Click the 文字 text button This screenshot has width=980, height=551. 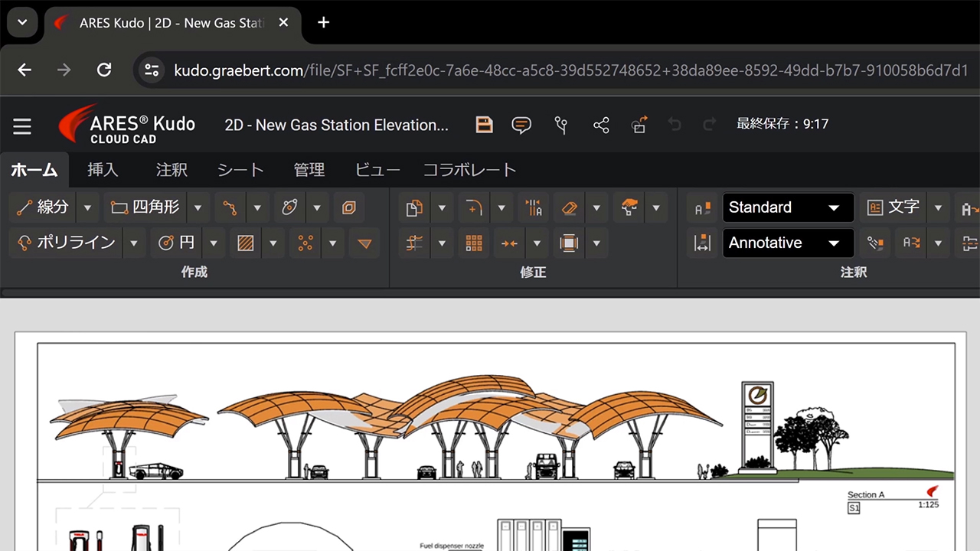click(x=893, y=207)
